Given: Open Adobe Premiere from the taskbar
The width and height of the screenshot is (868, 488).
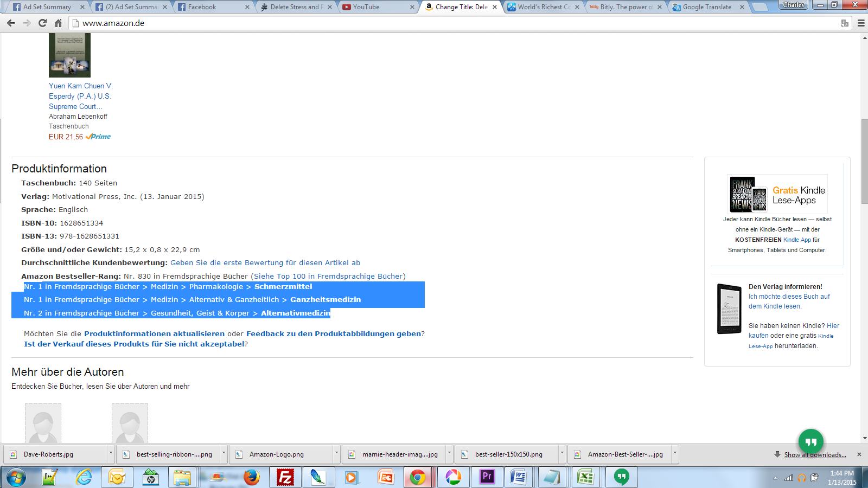Looking at the screenshot, I should tap(487, 477).
